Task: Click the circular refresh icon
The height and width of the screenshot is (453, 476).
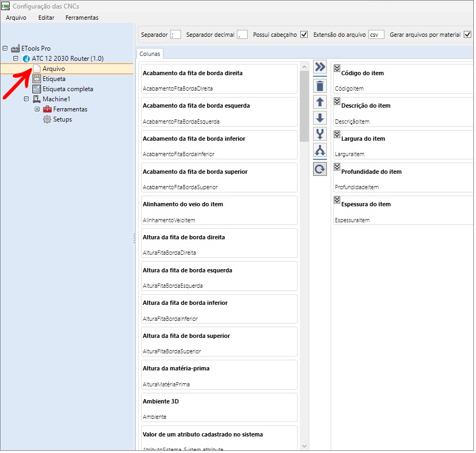Action: point(321,169)
